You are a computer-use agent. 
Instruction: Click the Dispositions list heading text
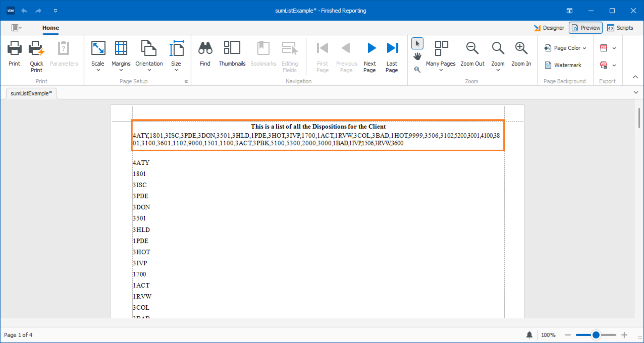coord(318,126)
